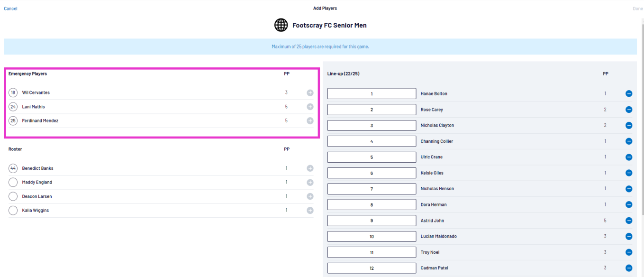Viewport: 644px width, 277px height.
Task: Add Lani Mathis using plus icon
Action: pos(310,107)
